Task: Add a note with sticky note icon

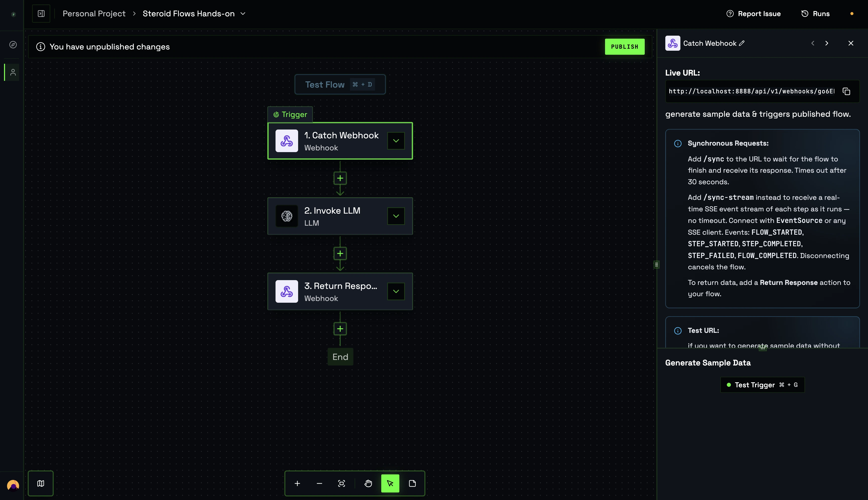Action: pyautogui.click(x=412, y=483)
